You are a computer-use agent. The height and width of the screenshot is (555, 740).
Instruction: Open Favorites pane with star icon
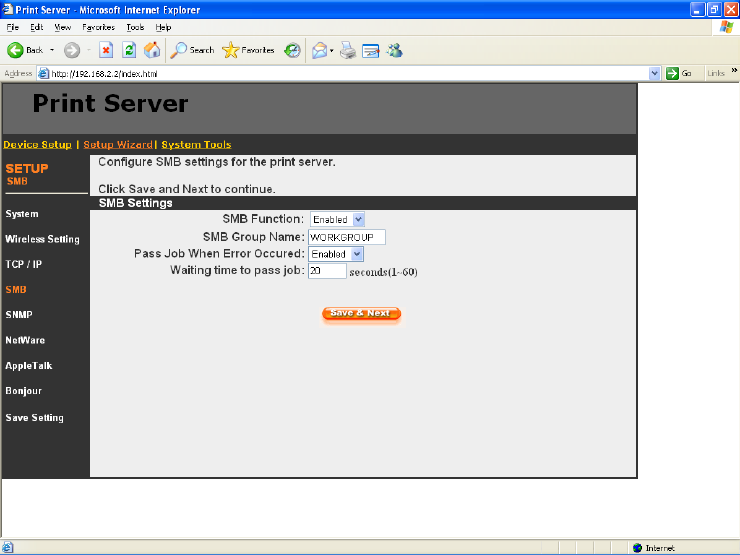click(248, 50)
